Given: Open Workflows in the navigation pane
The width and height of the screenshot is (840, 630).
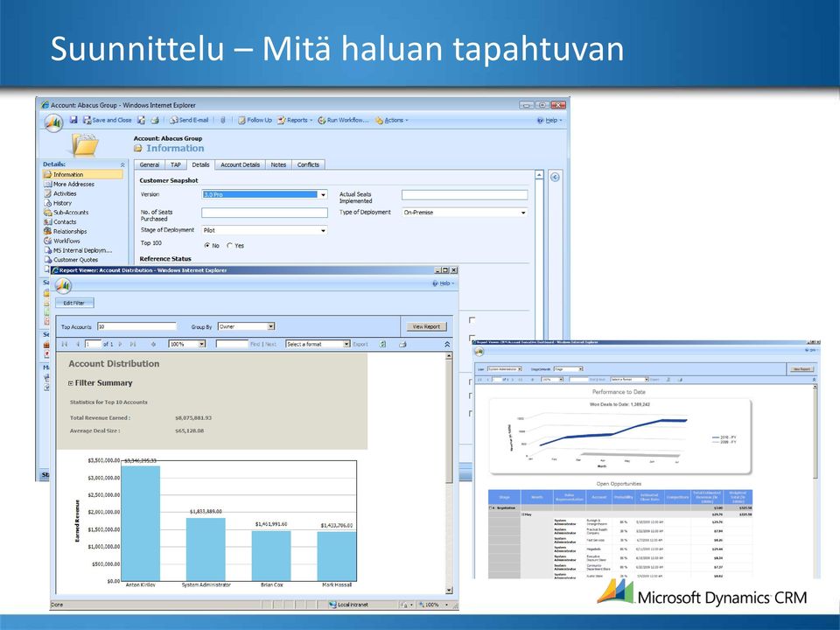Looking at the screenshot, I should [62, 241].
